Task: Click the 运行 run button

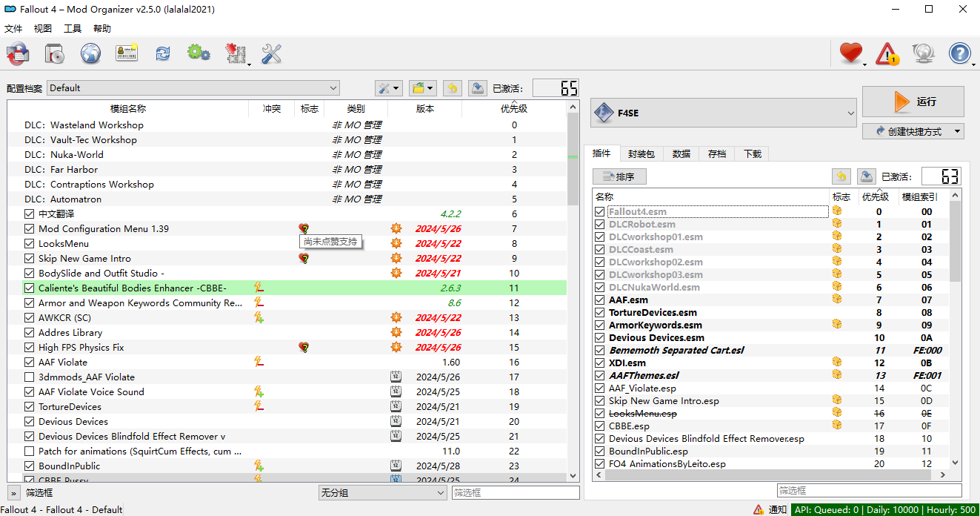Action: click(913, 102)
